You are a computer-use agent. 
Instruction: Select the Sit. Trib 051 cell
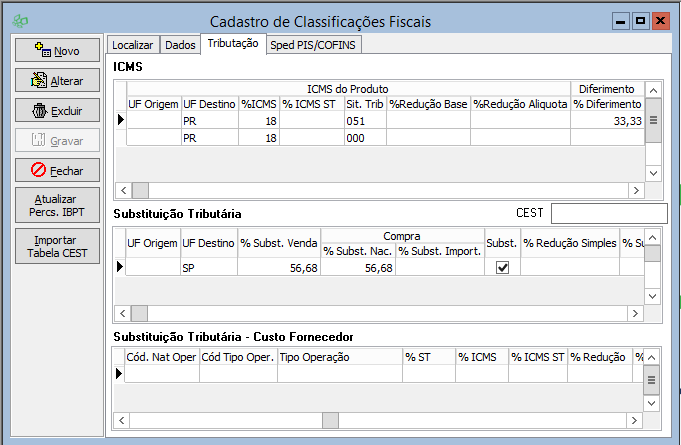364,120
